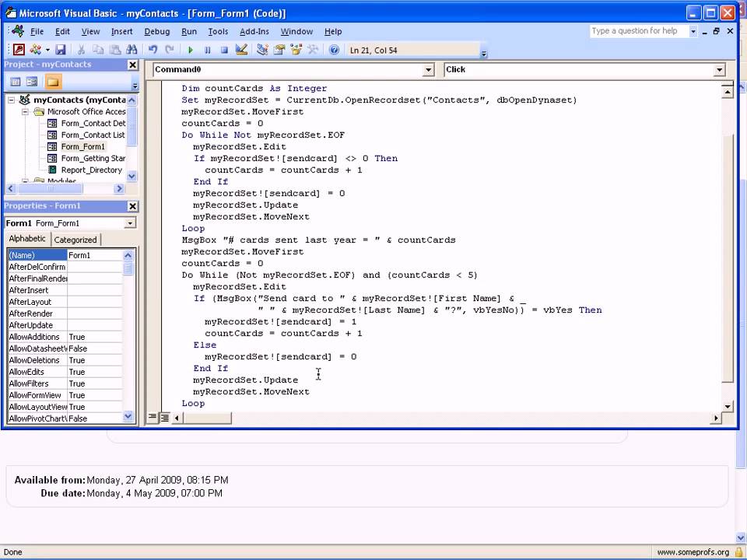The width and height of the screenshot is (747, 560).
Task: Open Properties Window toolbar icon
Action: 279,50
